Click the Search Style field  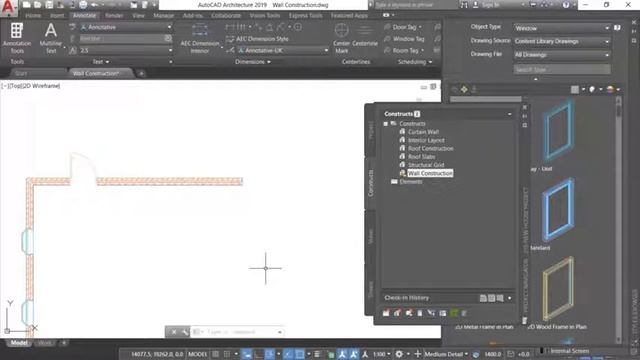point(562,69)
